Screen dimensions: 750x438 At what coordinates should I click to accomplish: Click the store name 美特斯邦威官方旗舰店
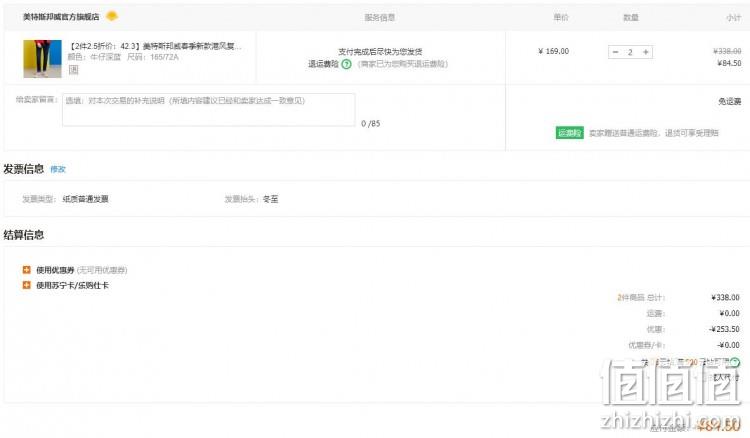pyautogui.click(x=61, y=17)
